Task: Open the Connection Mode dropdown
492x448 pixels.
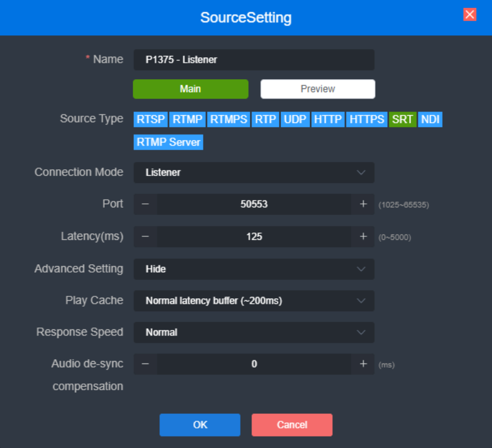Action: pos(254,172)
